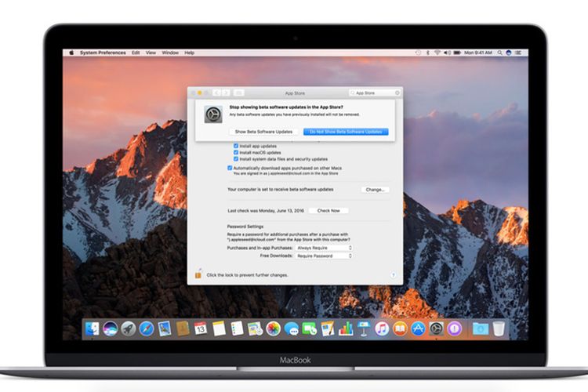Open Numbers bar chart icon in dock
Image resolution: width=588 pixels, height=392 pixels.
(x=346, y=329)
